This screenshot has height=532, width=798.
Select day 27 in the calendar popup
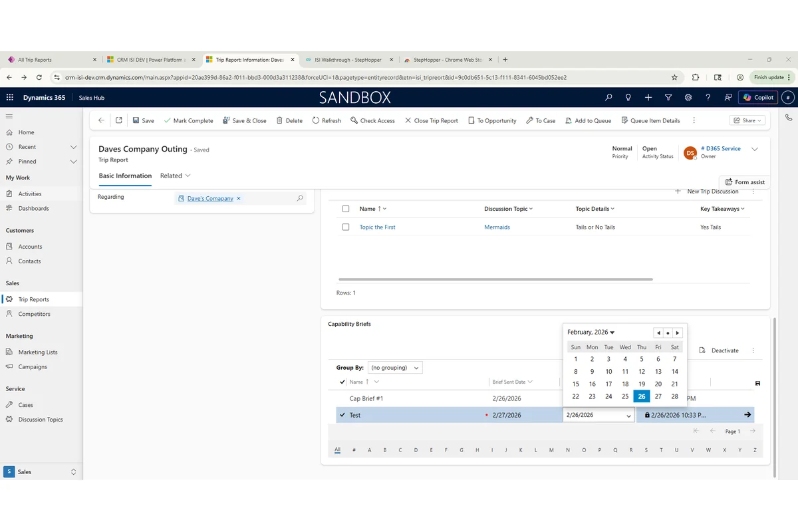coord(658,396)
